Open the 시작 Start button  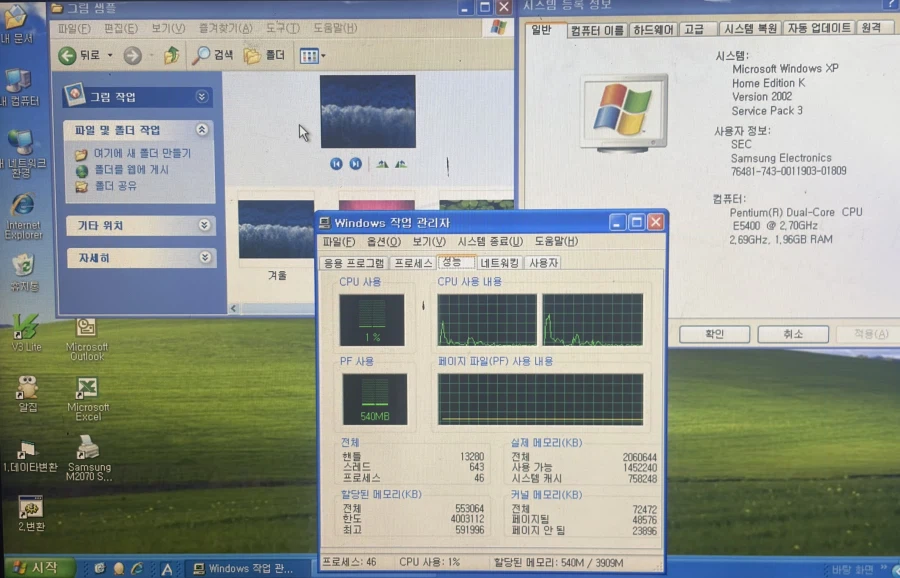(38, 568)
